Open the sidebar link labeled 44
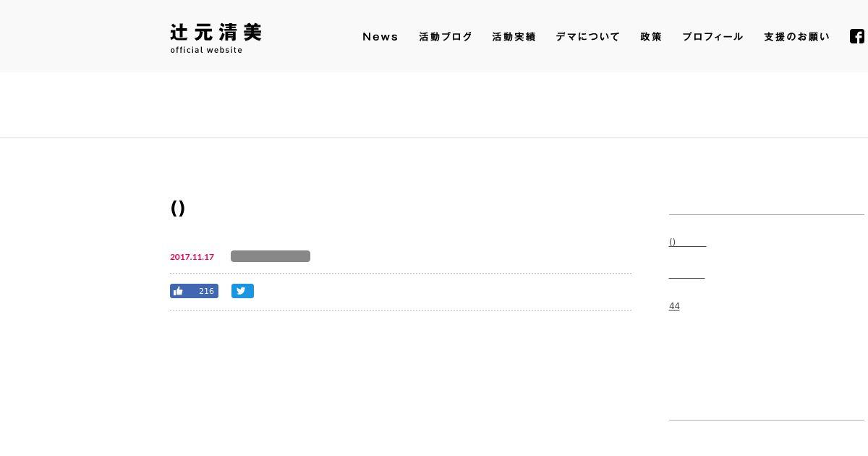Image resolution: width=868 pixels, height=456 pixels. [x=674, y=306]
